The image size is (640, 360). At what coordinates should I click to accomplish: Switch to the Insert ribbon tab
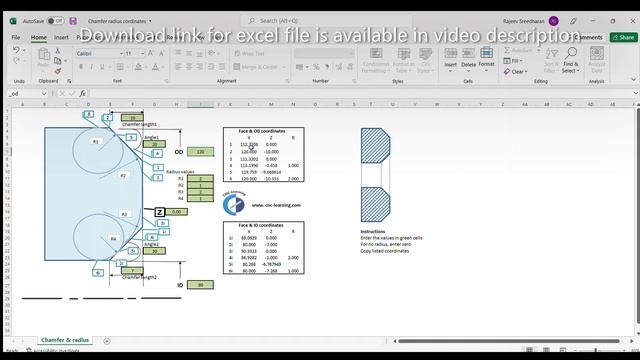(61, 37)
